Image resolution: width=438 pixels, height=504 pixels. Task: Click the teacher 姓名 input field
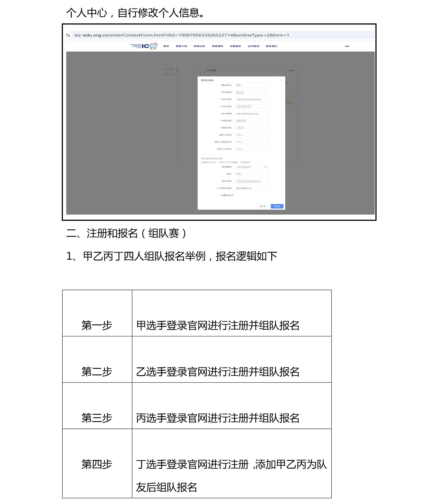251,174
